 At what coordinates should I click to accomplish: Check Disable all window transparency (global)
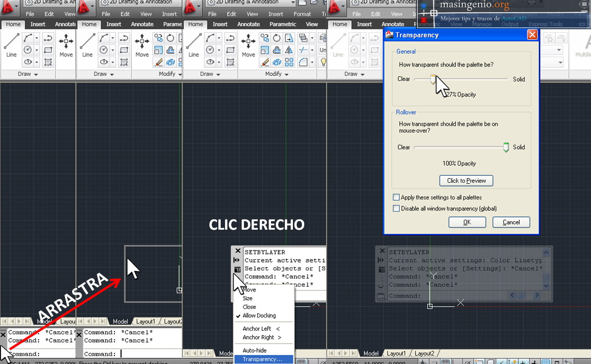[397, 208]
